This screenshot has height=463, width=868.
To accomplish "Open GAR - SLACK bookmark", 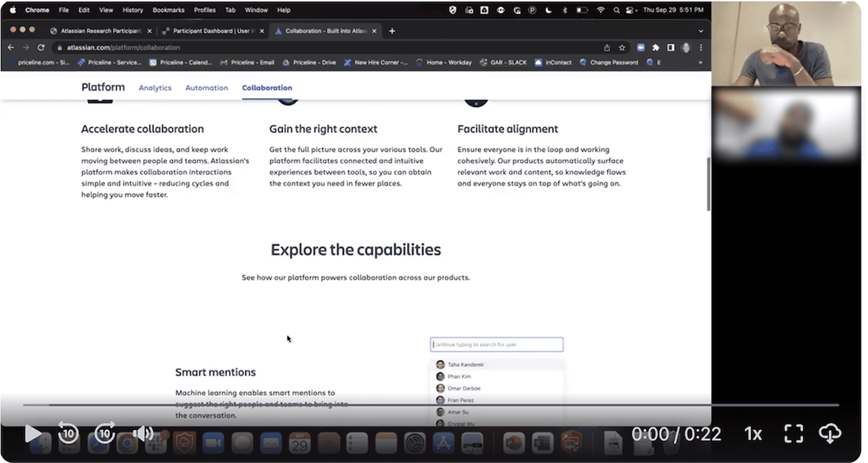I will (x=503, y=62).
